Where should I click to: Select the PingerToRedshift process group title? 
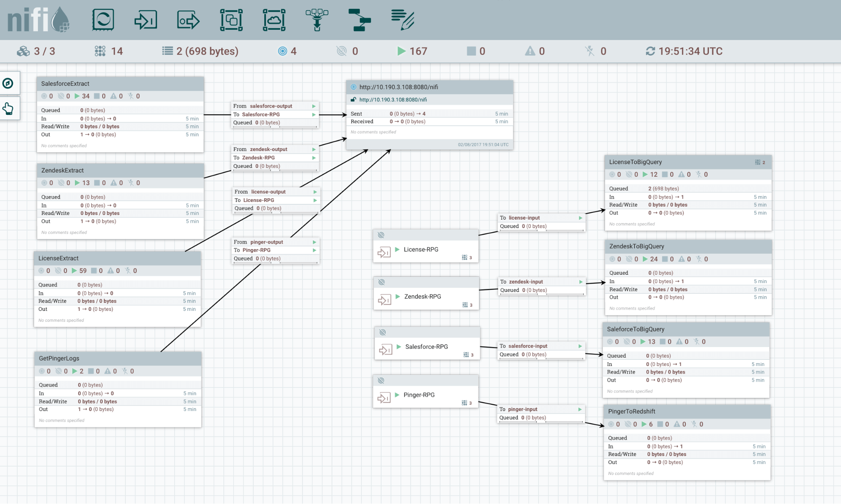[631, 411]
